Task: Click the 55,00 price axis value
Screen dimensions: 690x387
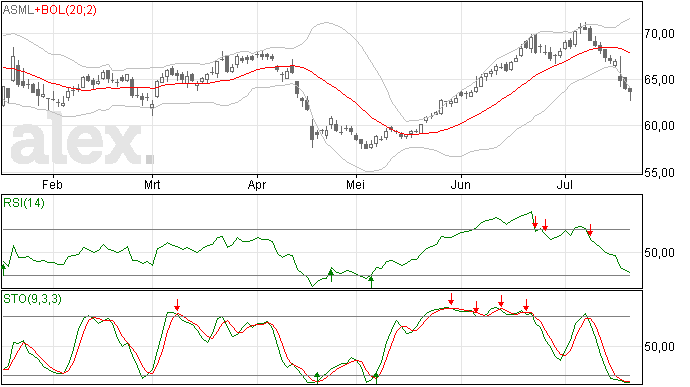Action: [x=659, y=173]
